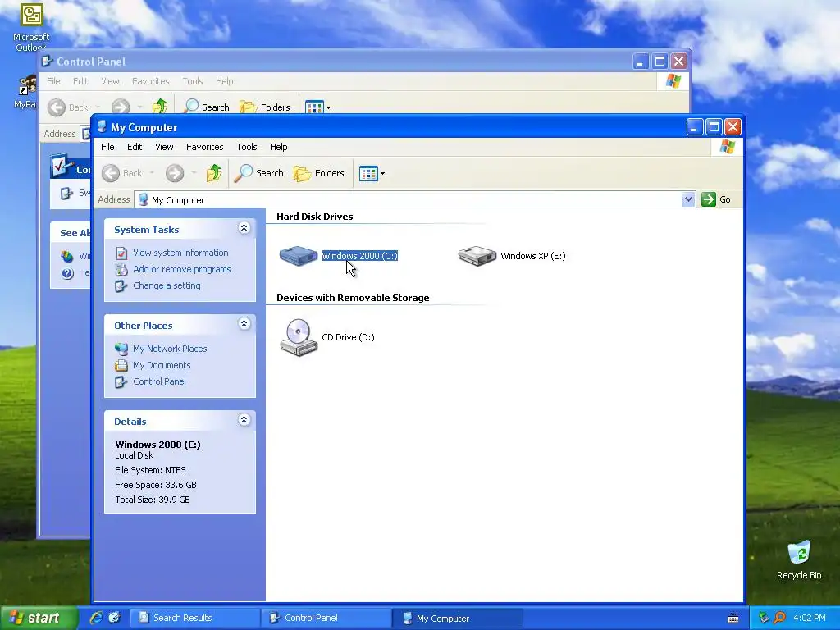
Task: Open Add or remove programs link
Action: (181, 269)
